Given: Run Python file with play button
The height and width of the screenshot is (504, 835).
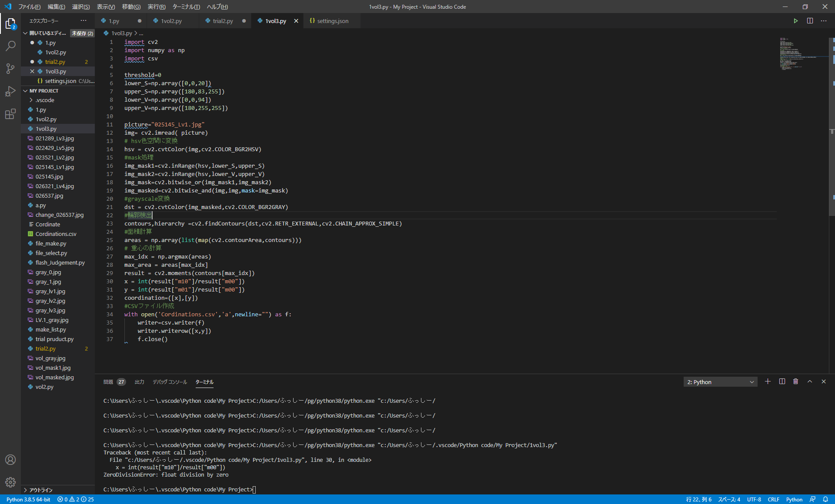Looking at the screenshot, I should click(x=795, y=21).
